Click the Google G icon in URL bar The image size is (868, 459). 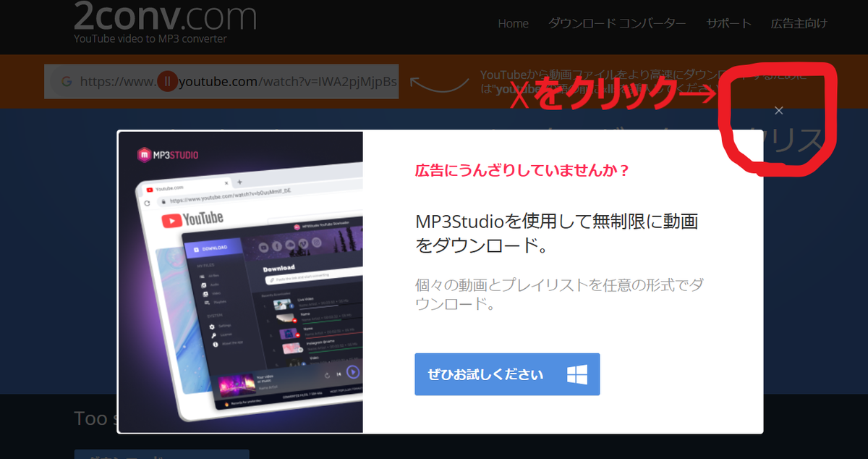(x=66, y=82)
